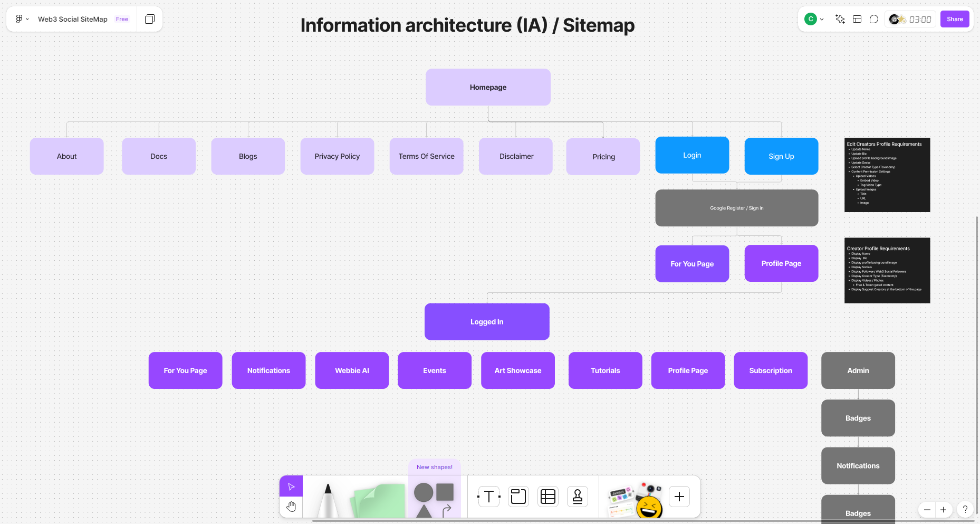Select the Privacy Policy node
The width and height of the screenshot is (980, 524).
[x=337, y=156]
